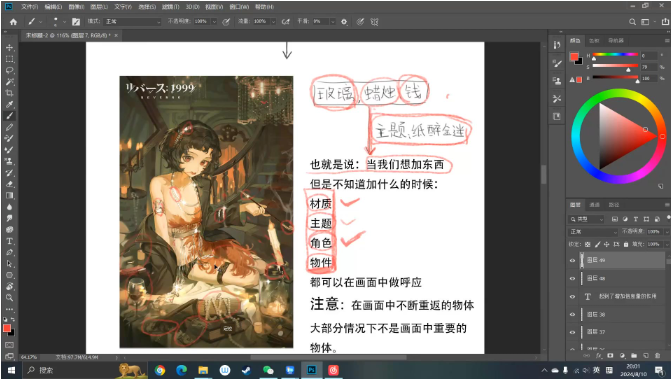Switch to the 通道 channels tab
The height and width of the screenshot is (379, 671).
click(x=594, y=205)
